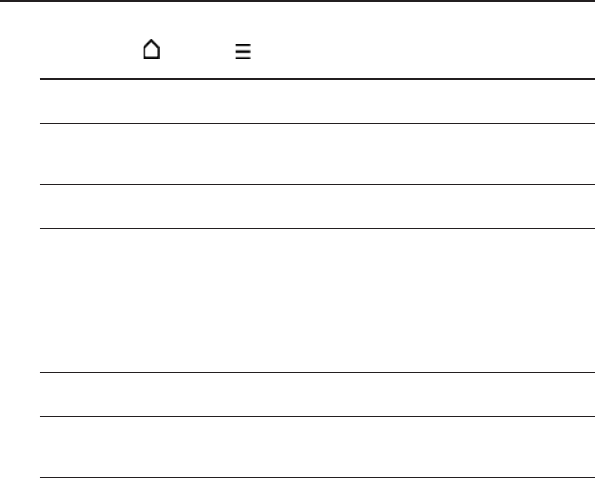Go to the home screen icon
The height and width of the screenshot is (478, 595).
[x=151, y=49]
